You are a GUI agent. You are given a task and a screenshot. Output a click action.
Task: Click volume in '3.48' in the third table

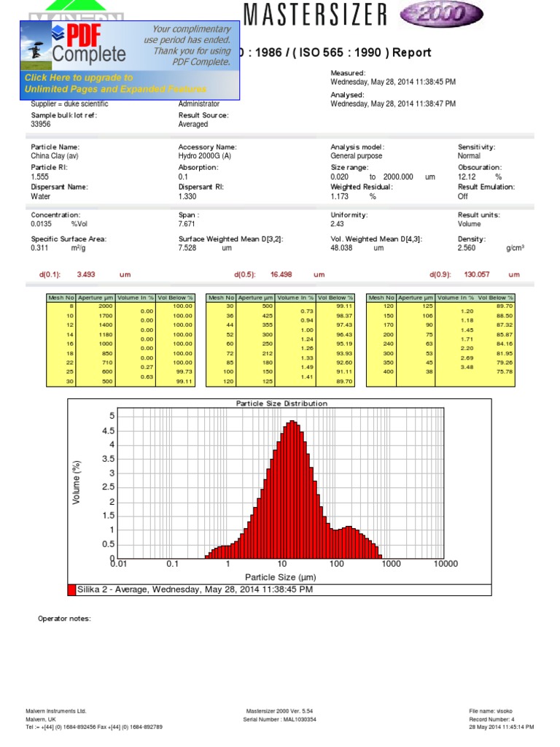click(467, 368)
